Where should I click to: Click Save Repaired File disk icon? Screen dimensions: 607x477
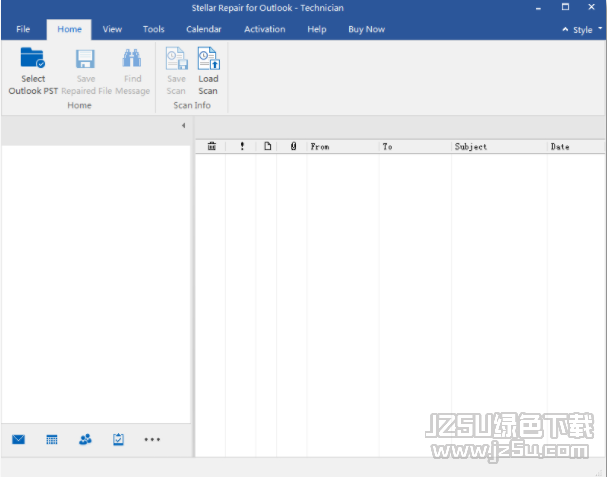click(x=85, y=59)
